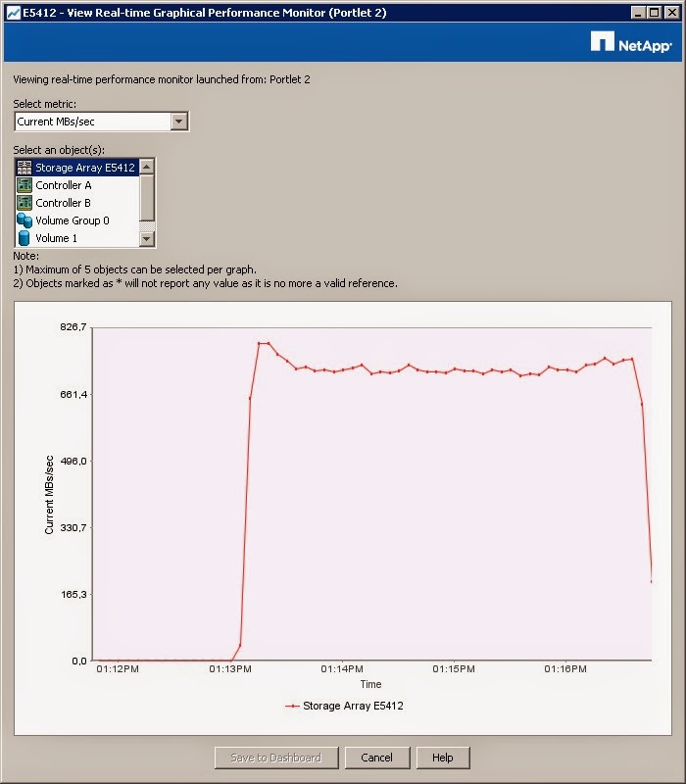
Task: Select Storage Array E5412 in the object list
Action: pyautogui.click(x=77, y=168)
